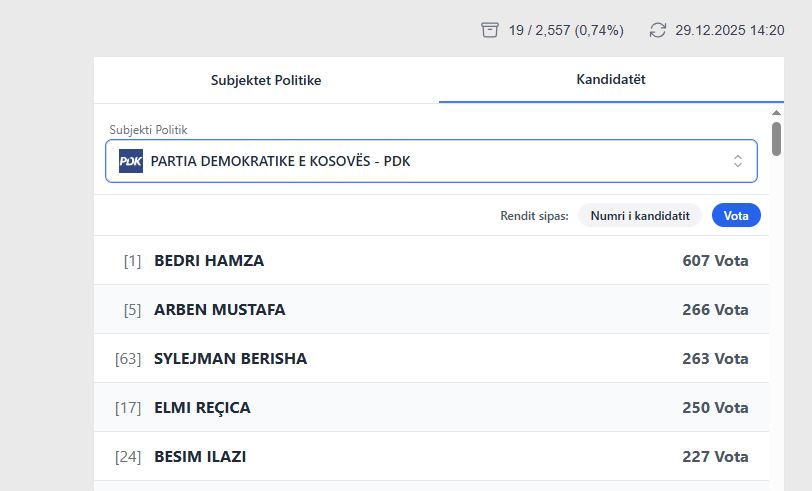
Task: Click the refresh sync arrows icon
Action: [657, 30]
